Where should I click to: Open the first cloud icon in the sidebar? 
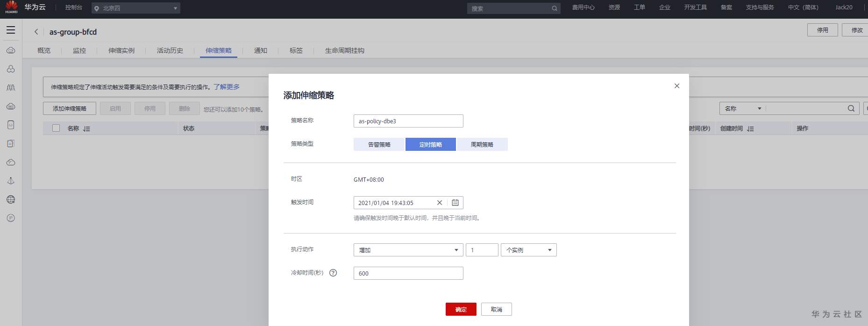(11, 50)
